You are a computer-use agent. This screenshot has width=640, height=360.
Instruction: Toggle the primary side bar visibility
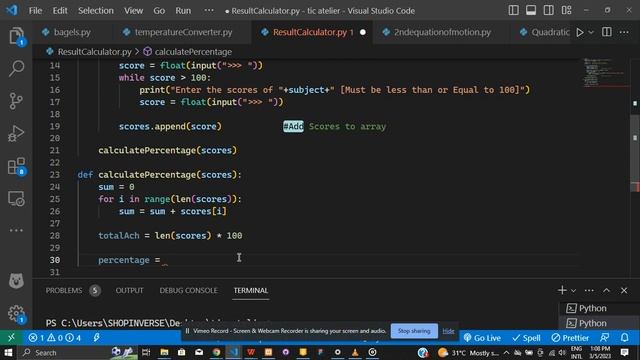coord(513,10)
